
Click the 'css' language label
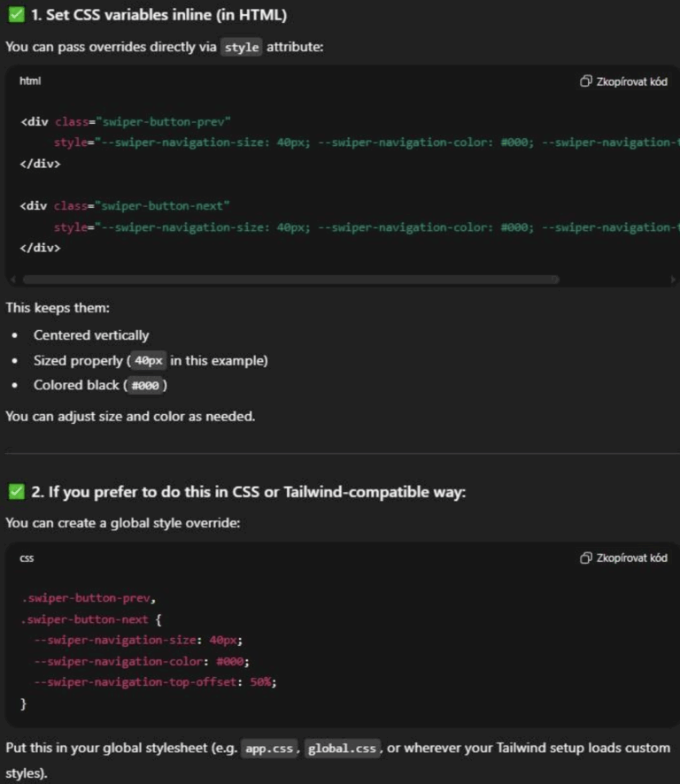coord(27,558)
